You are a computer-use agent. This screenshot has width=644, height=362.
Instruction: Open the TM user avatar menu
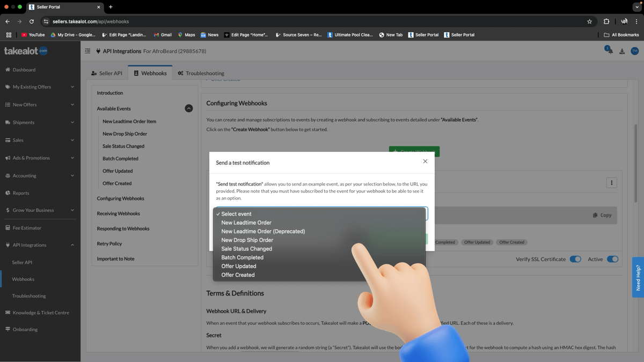[634, 51]
